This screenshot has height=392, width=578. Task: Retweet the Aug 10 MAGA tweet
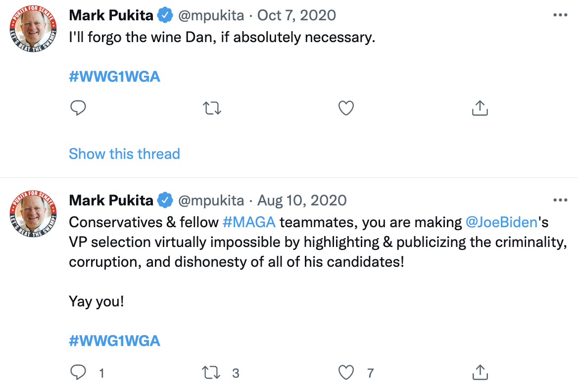[212, 372]
